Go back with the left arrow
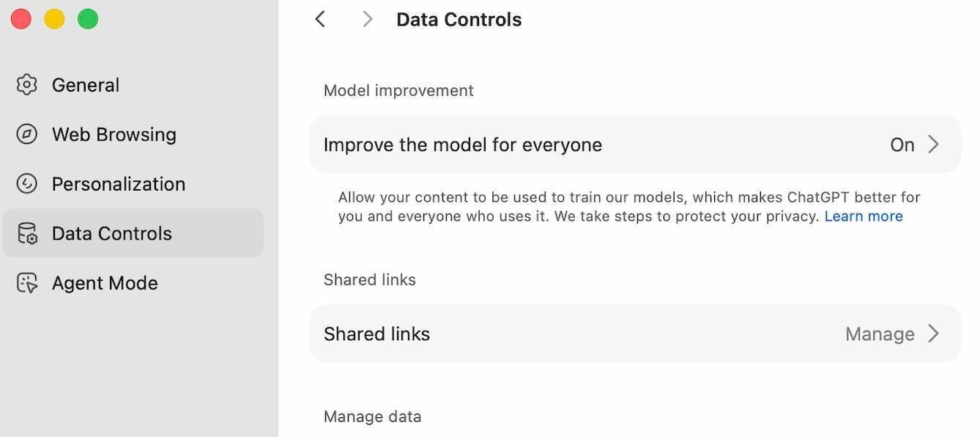 coord(320,20)
